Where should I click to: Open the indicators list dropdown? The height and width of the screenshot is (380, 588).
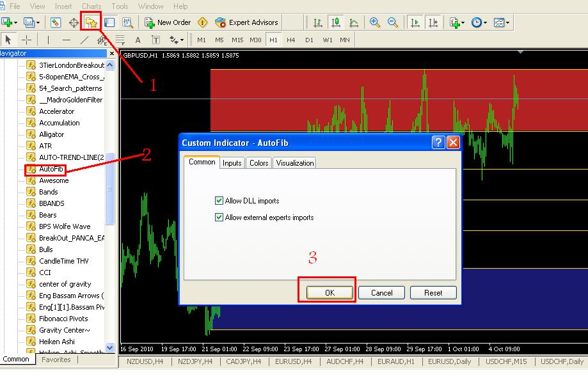pyautogui.click(x=457, y=22)
